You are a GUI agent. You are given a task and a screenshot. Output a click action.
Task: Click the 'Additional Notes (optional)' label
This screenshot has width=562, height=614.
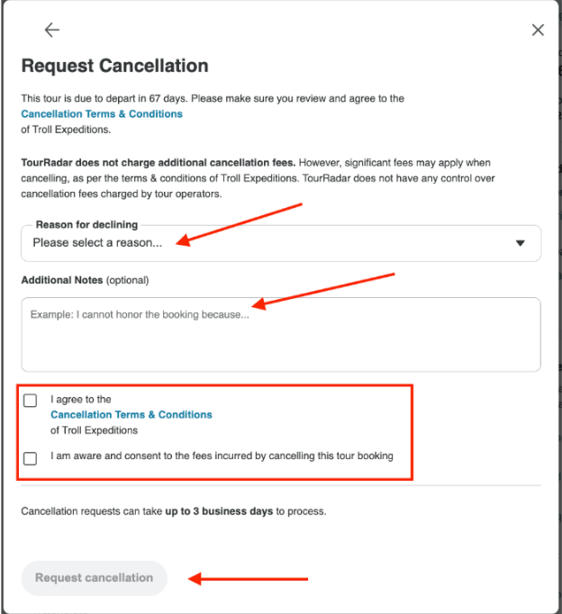(x=85, y=280)
